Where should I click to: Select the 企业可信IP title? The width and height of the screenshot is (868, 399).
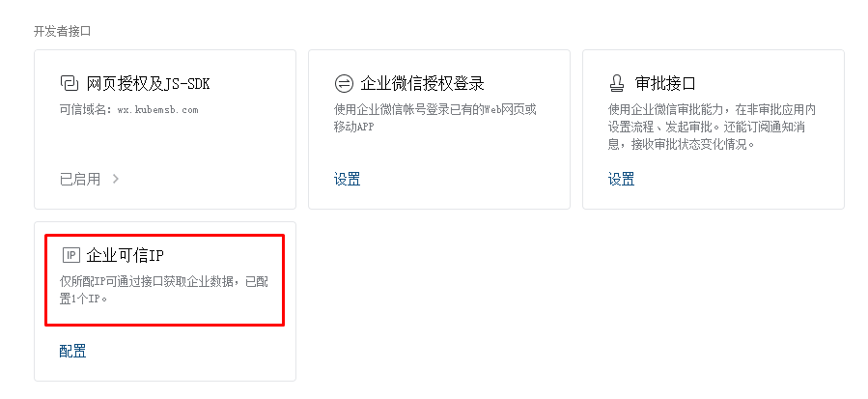click(126, 255)
